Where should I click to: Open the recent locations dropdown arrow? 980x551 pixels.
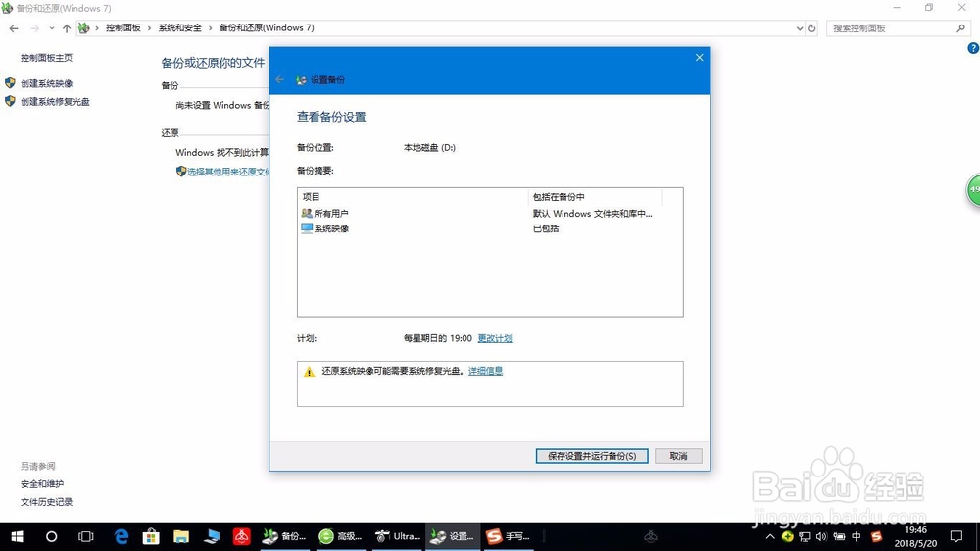coord(51,28)
